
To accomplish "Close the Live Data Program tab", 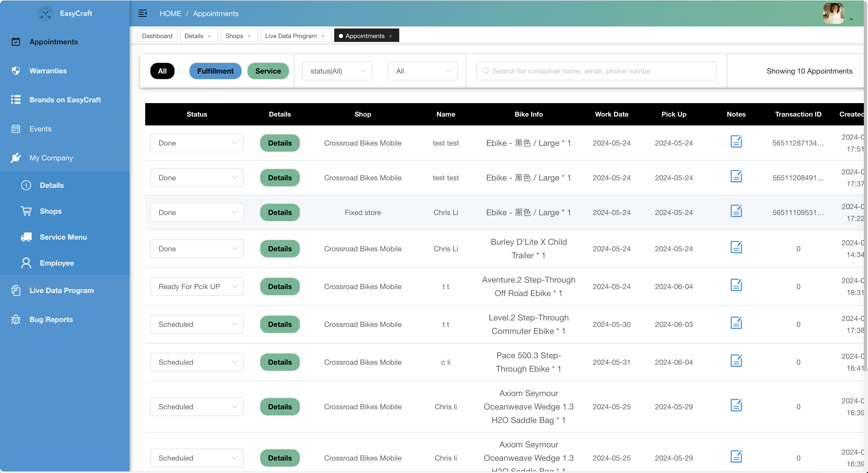I will [323, 36].
